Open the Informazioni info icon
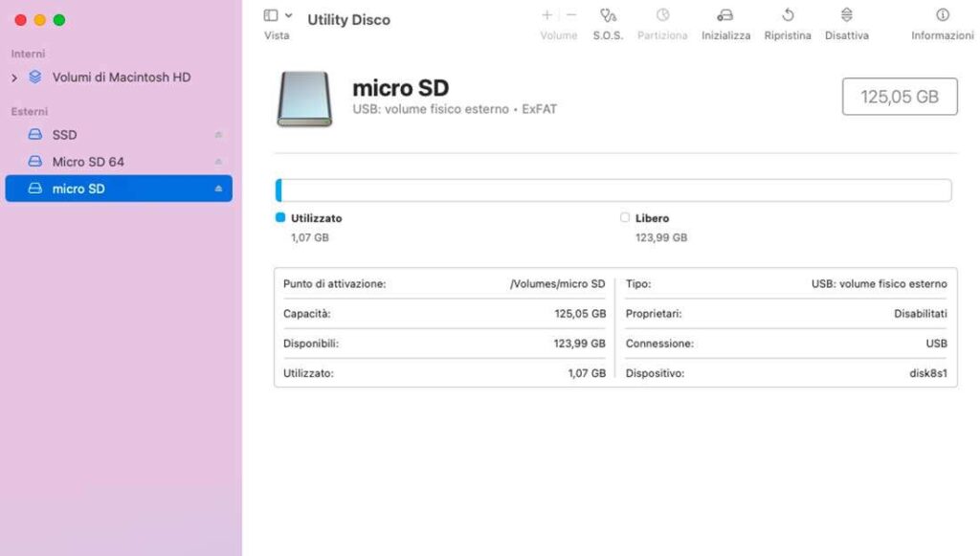 [x=943, y=15]
